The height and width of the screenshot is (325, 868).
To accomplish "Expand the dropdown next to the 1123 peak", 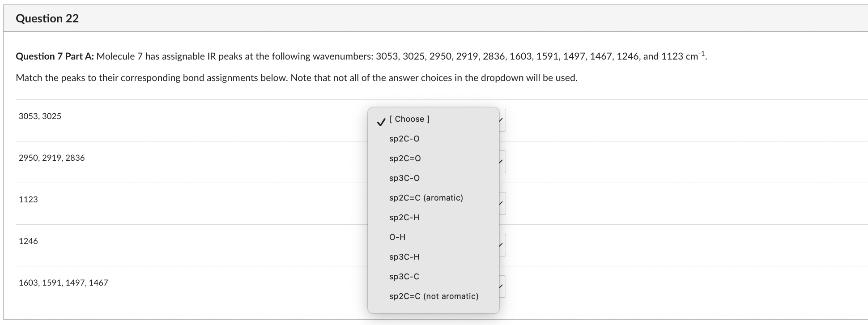I will (x=501, y=203).
